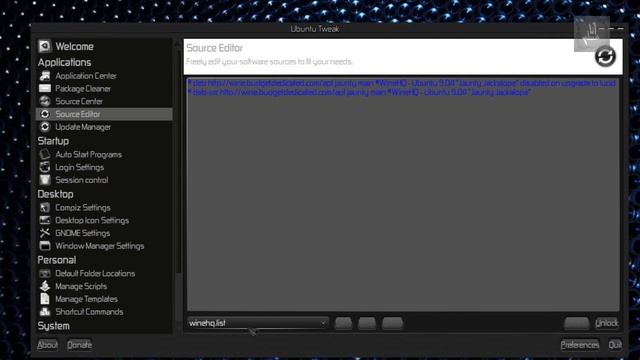
Task: Click the first blank button beside winehq.list dropdown
Action: coord(343,323)
